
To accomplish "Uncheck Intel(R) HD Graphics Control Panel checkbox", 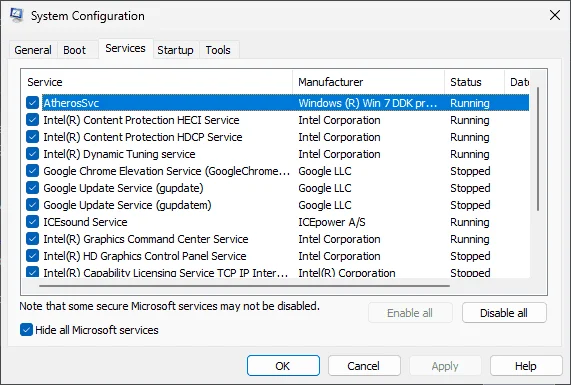I will click(x=32, y=256).
